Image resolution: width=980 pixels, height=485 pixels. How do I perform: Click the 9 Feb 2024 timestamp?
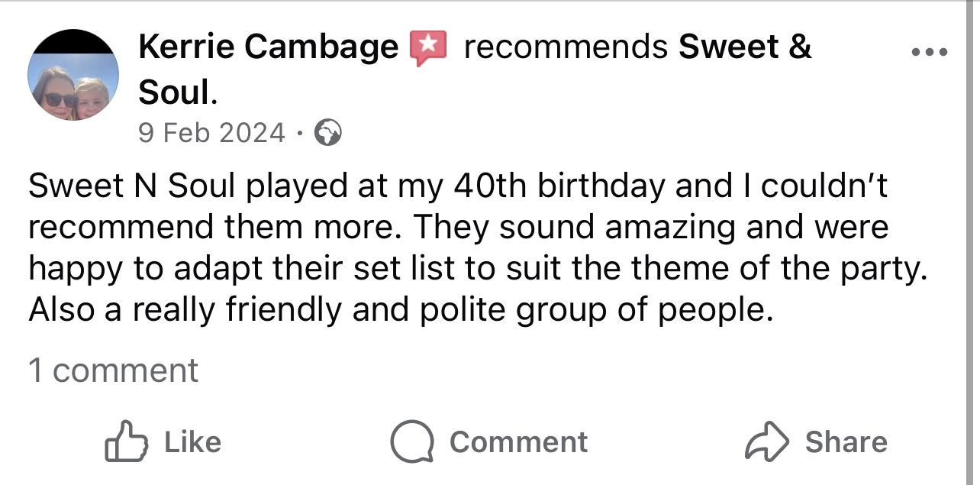(x=211, y=134)
